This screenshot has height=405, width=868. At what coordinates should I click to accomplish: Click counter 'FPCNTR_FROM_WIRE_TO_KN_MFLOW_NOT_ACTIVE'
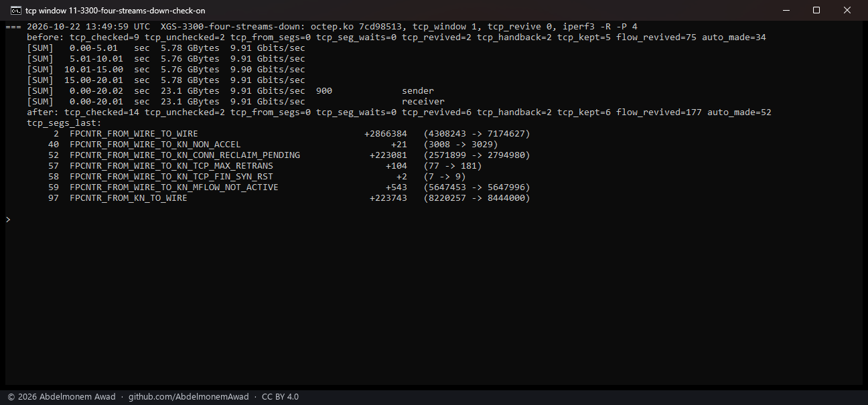pyautogui.click(x=174, y=187)
